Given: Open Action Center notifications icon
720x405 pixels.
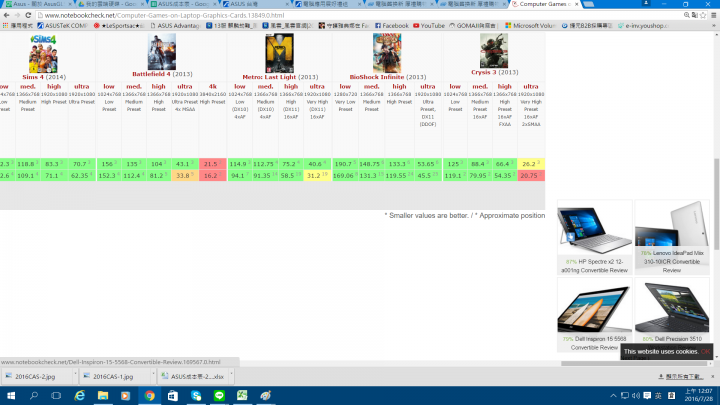Looking at the screenshot, I should point(647,395).
